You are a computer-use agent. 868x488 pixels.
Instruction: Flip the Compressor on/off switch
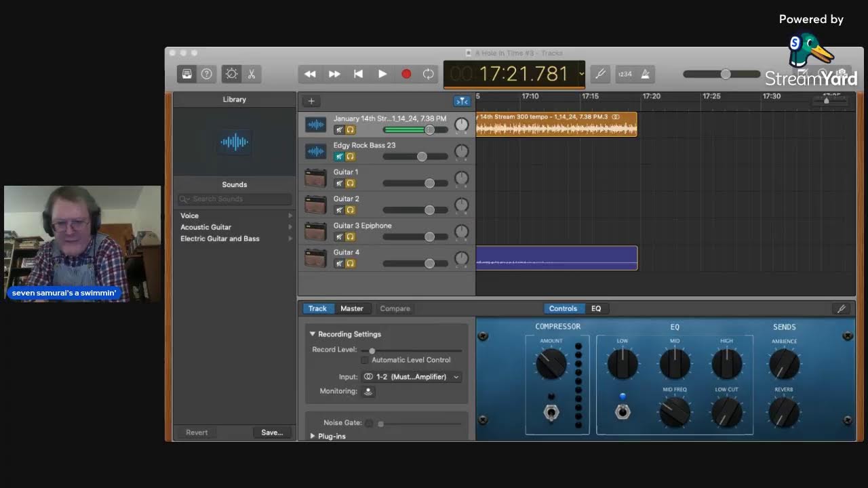[x=551, y=412]
